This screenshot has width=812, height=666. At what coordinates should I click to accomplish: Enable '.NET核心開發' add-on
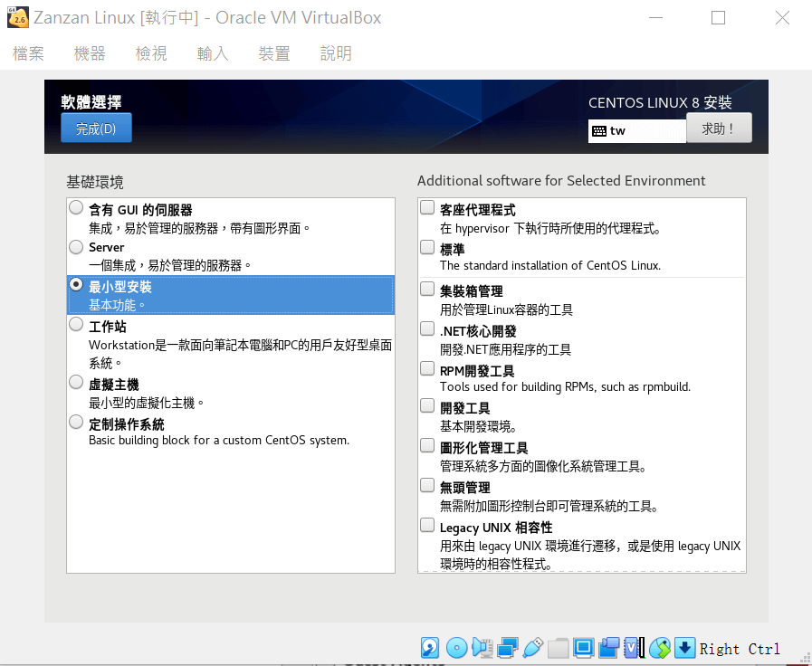427,328
